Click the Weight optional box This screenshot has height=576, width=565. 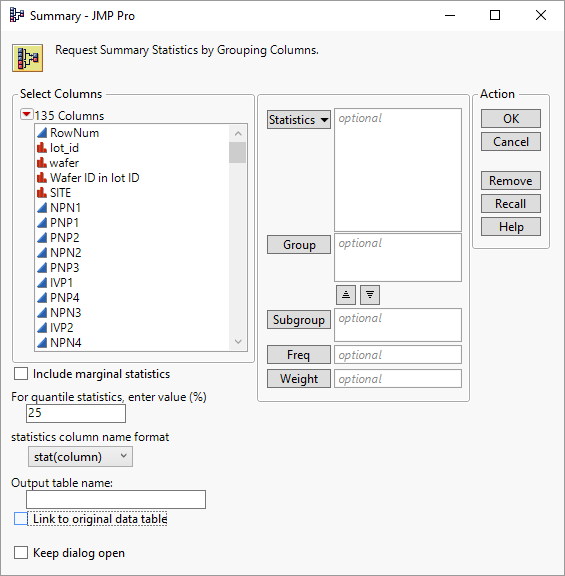398,379
